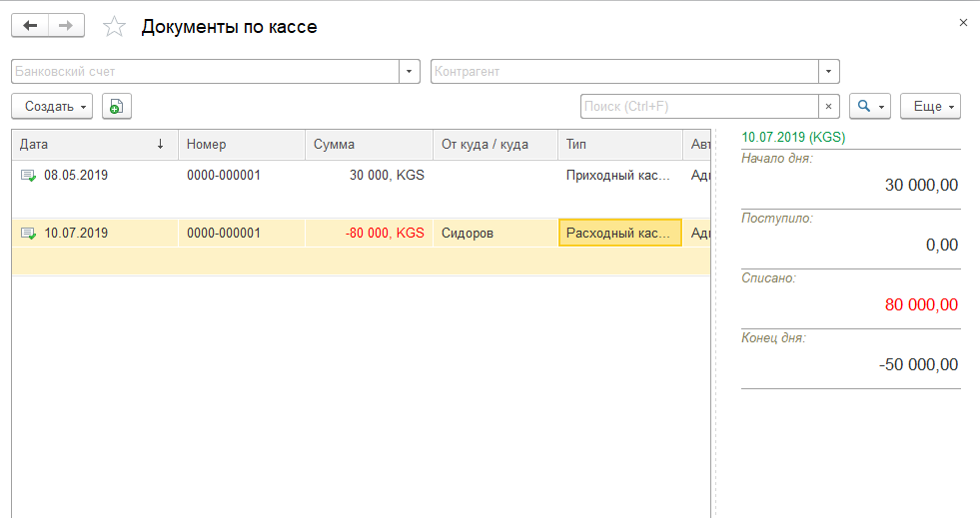Expand the Контрагент dropdown list
980x518 pixels.
pos(828,72)
